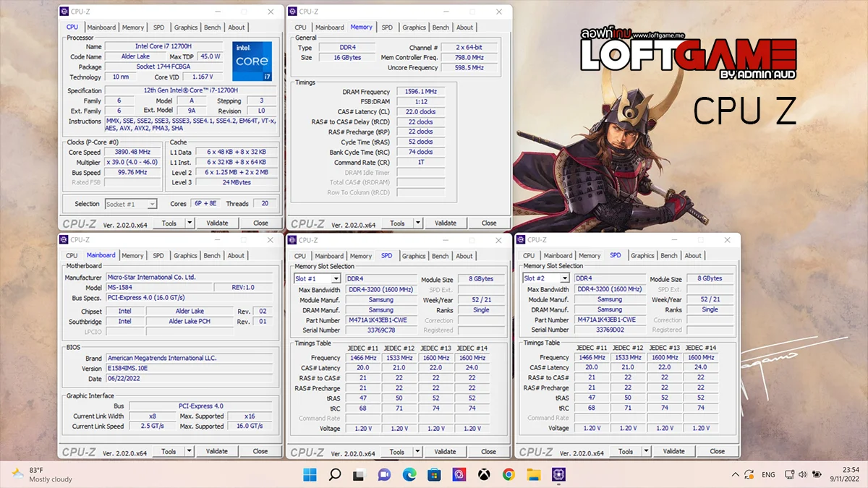
Task: Open Tools dropdown arrow in Motherboard window
Action: tap(190, 451)
